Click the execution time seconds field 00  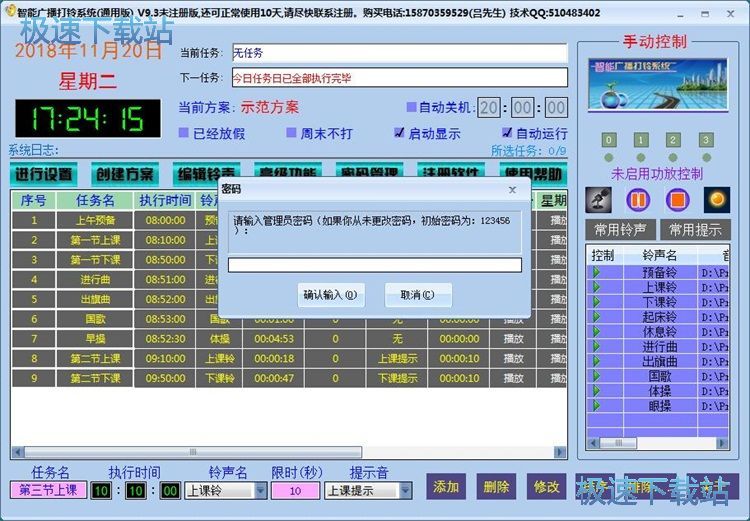pyautogui.click(x=170, y=490)
